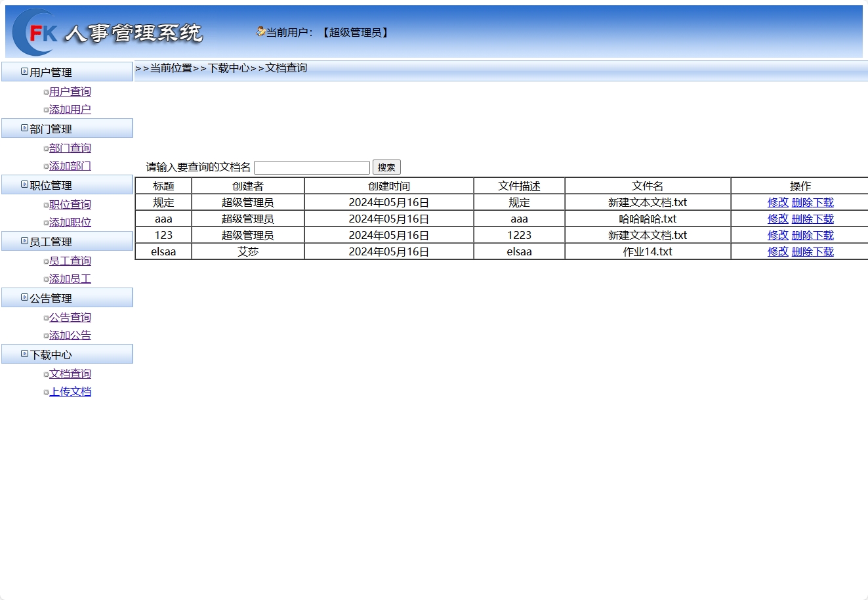868x600 pixels.
Task: Click the description cell 1223
Action: (519, 236)
